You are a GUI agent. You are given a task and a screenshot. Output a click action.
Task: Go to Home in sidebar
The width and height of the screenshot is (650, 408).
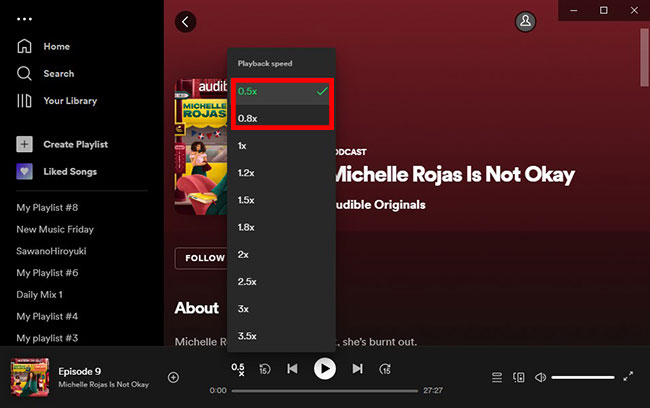(x=43, y=46)
